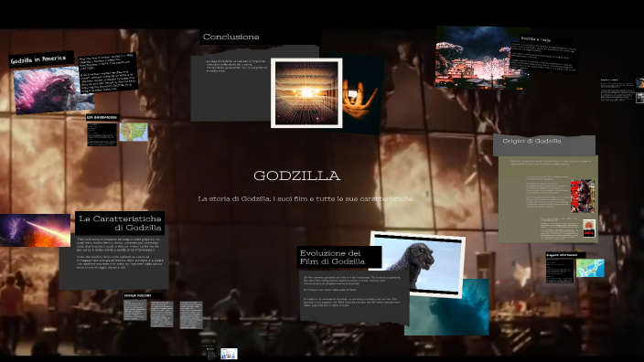Click the upper tiny thumbnail at far right edge

[640, 83]
